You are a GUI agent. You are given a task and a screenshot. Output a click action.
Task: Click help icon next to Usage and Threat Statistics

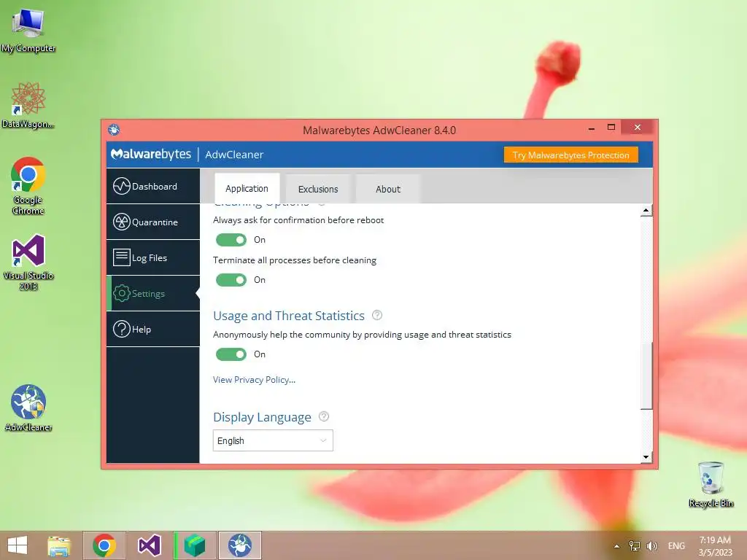377,315
